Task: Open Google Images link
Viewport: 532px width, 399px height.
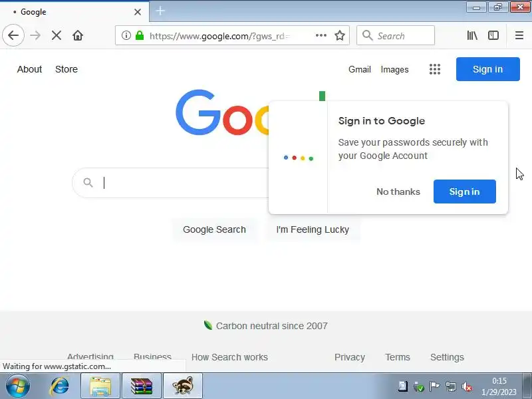Action: coord(394,69)
